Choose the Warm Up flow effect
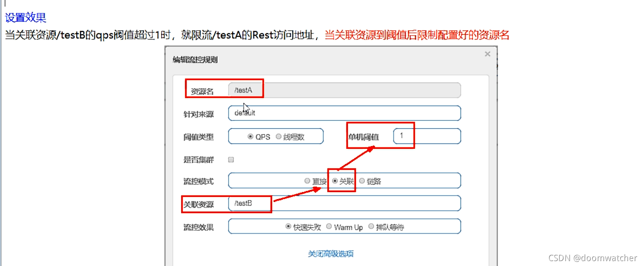Viewport: 644px width, 266px height. [329, 226]
